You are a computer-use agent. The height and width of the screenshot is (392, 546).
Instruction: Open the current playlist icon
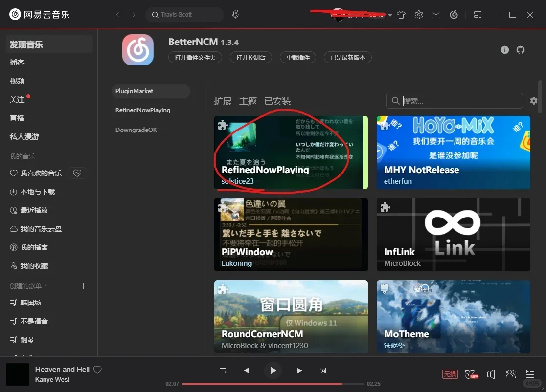tap(530, 374)
